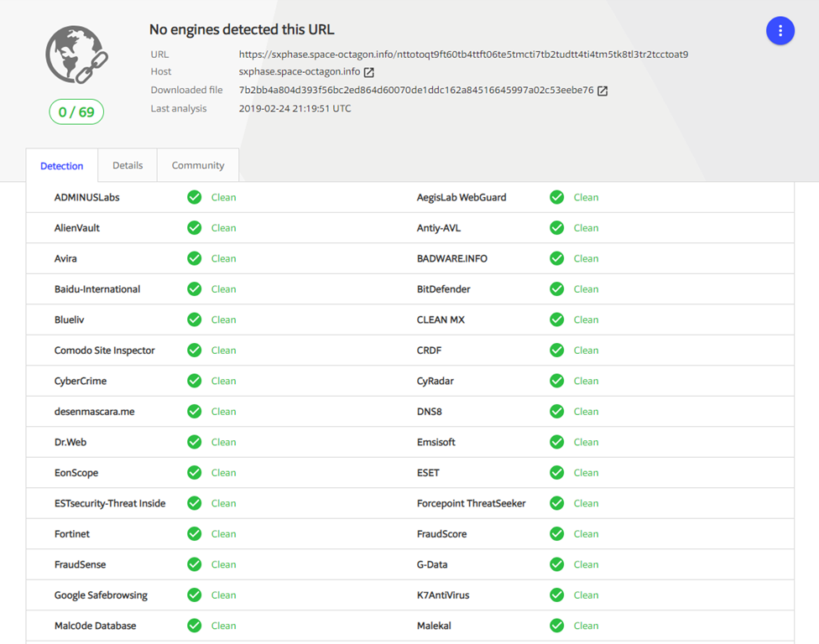This screenshot has height=644, width=819.
Task: Click the globe and chain URL icon
Action: (76, 55)
